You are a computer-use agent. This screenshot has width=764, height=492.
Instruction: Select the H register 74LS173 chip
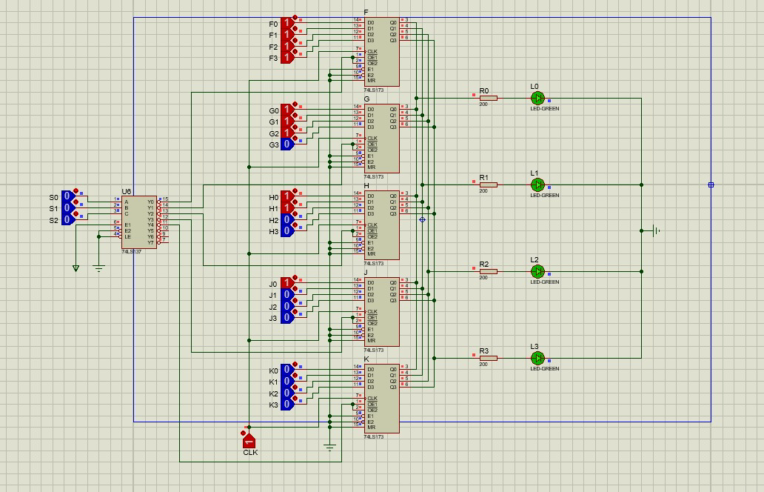click(382, 226)
